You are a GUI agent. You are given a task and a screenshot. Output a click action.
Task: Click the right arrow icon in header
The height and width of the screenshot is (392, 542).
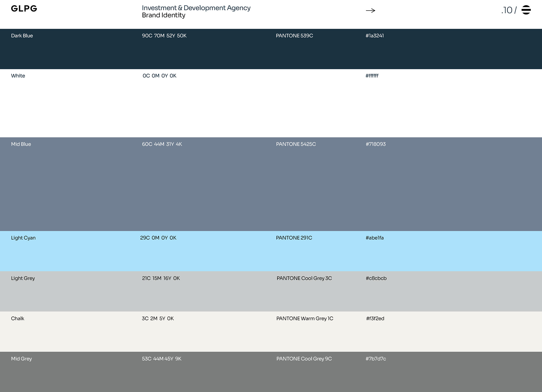(370, 11)
